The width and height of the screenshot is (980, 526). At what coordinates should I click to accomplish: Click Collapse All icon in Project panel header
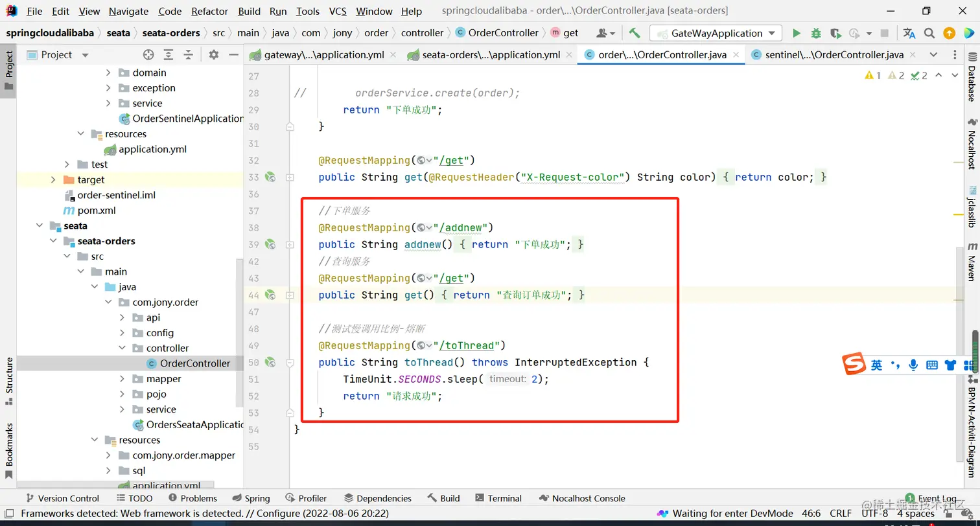pos(188,54)
